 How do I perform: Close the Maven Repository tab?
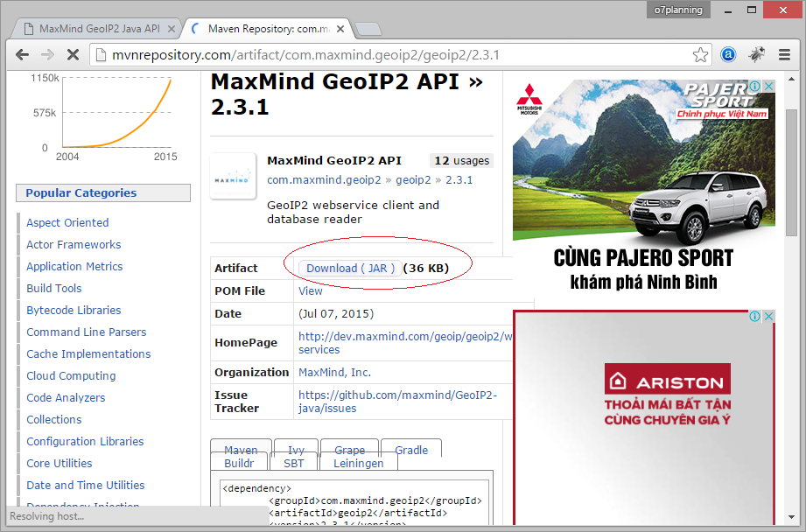point(340,29)
